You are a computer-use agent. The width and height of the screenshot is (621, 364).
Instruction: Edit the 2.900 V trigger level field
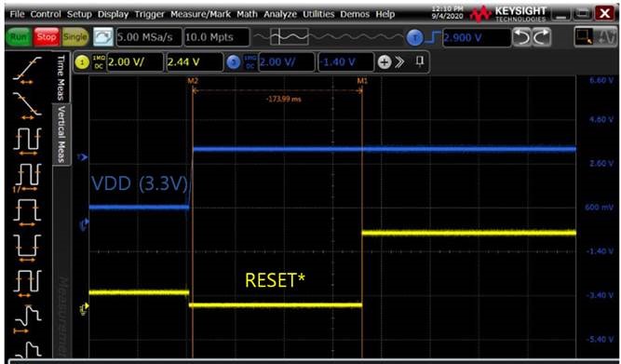click(477, 38)
